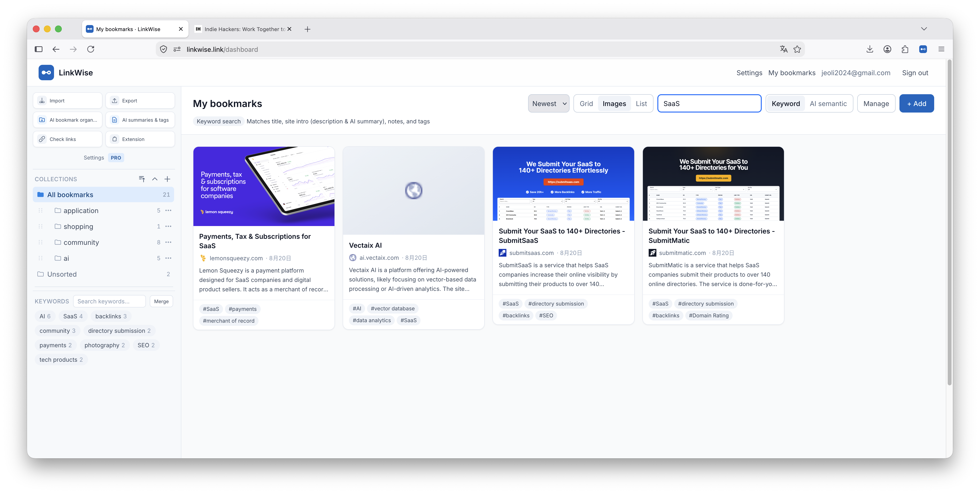
Task: Bookmark this page with the star icon
Action: (x=797, y=49)
